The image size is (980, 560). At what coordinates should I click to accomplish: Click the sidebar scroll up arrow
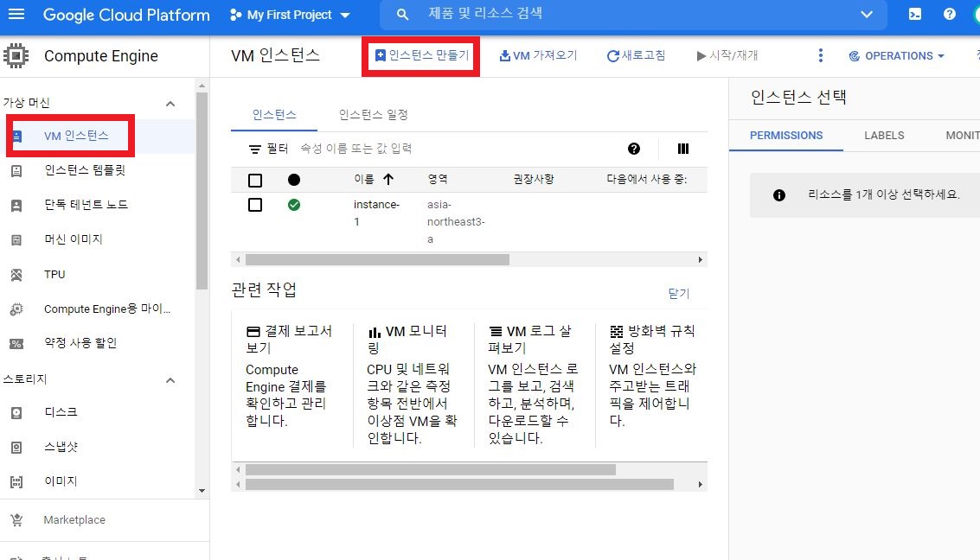(x=202, y=86)
